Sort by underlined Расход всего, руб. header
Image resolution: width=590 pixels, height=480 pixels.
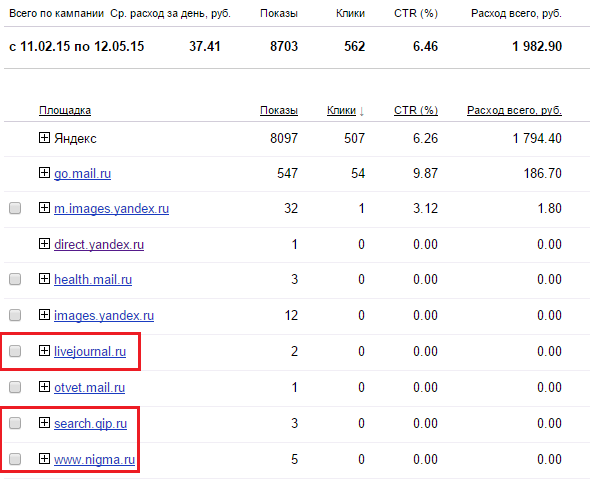coord(514,111)
